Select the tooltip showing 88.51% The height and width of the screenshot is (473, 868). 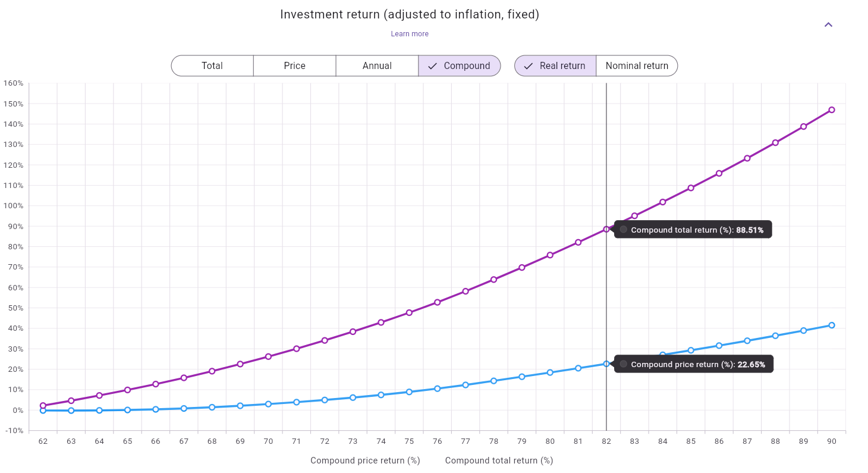pos(693,229)
